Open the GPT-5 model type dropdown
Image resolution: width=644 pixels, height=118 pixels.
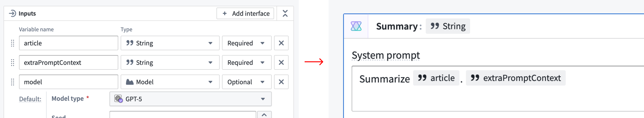tap(190, 99)
